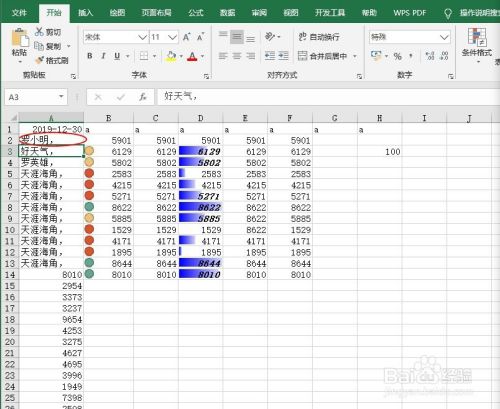Increase font size with larger A icon
The image size is (500, 409).
tap(187, 37)
